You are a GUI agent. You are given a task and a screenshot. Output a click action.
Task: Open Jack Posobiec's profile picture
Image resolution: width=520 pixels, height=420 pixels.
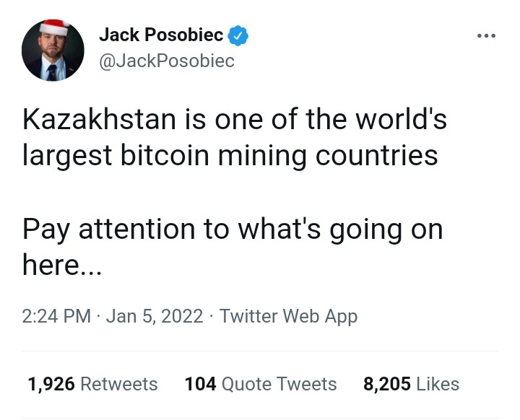tap(53, 51)
